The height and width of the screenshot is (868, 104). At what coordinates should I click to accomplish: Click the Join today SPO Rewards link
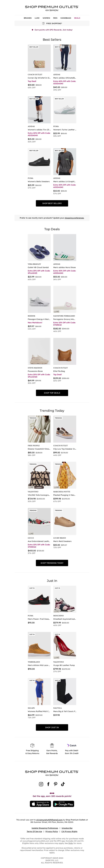pyautogui.click(x=67, y=30)
